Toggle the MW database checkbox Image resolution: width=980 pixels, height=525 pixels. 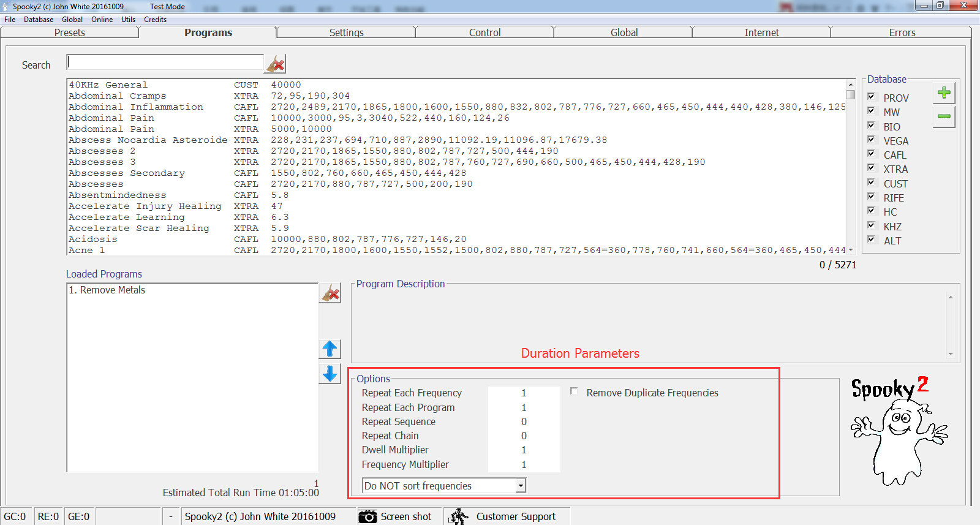pos(871,111)
